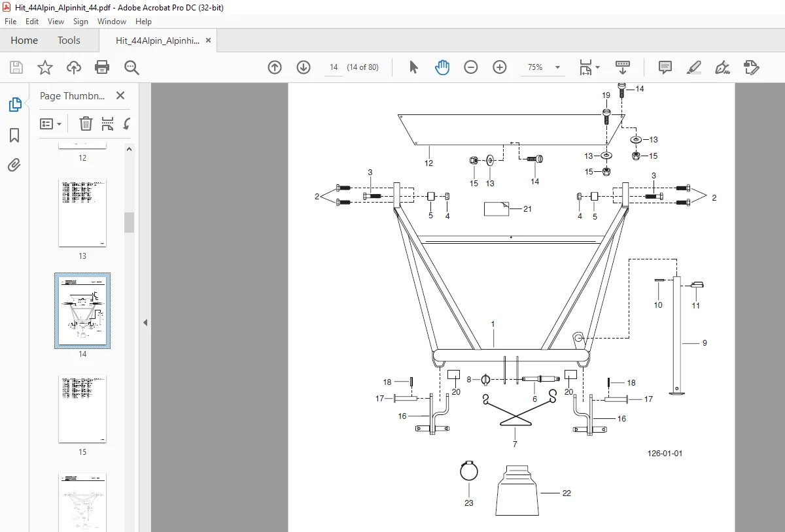Expand the thumbnails options menu dropdown
785x532 pixels.
51,124
